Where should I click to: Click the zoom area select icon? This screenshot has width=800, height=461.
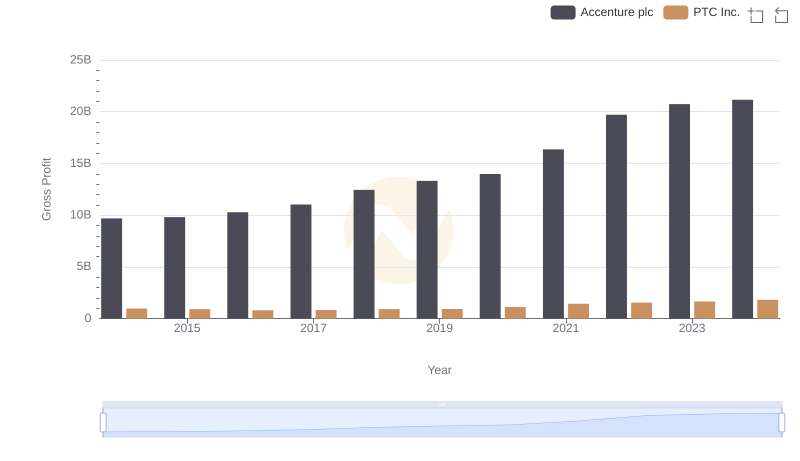tap(756, 15)
